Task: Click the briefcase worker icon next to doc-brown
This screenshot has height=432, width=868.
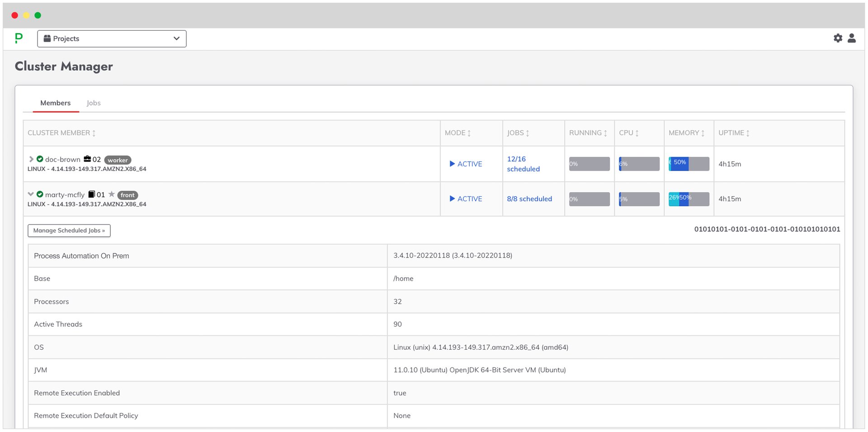Action: [87, 159]
